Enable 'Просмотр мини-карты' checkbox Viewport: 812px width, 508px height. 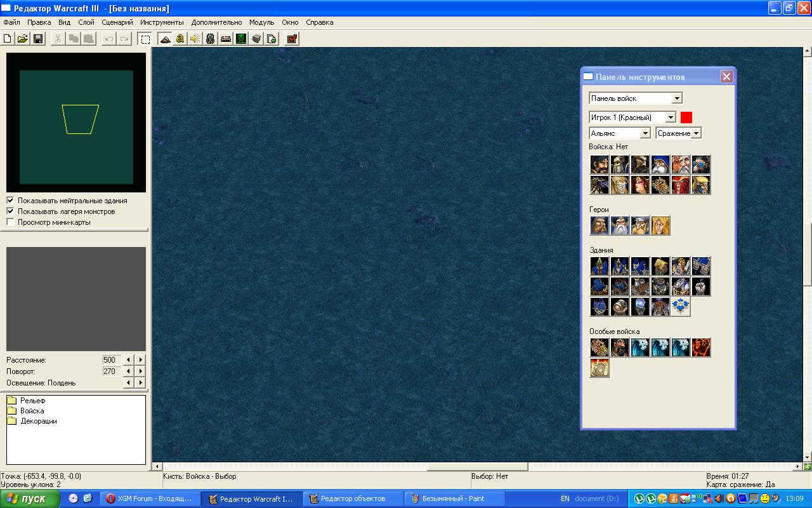10,222
